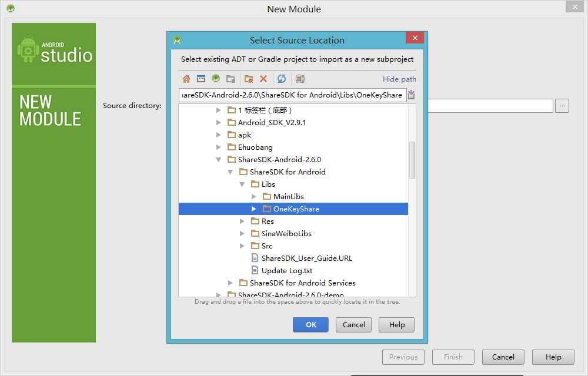Open folder icon of OneKeyShare row

266,209
